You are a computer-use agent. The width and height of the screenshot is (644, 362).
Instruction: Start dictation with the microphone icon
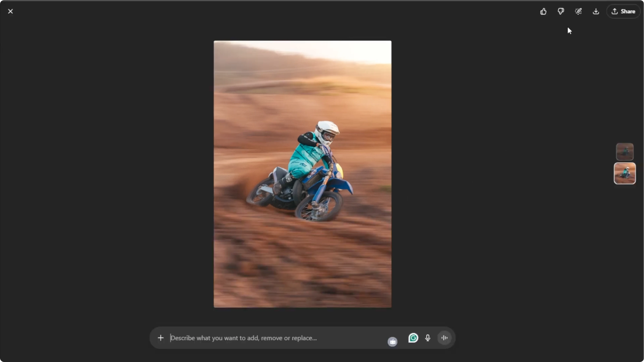pos(428,338)
